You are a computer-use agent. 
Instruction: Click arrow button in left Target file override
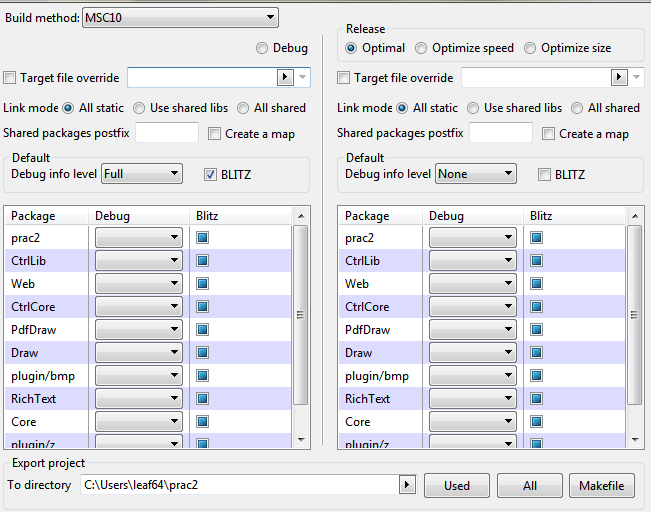(285, 77)
